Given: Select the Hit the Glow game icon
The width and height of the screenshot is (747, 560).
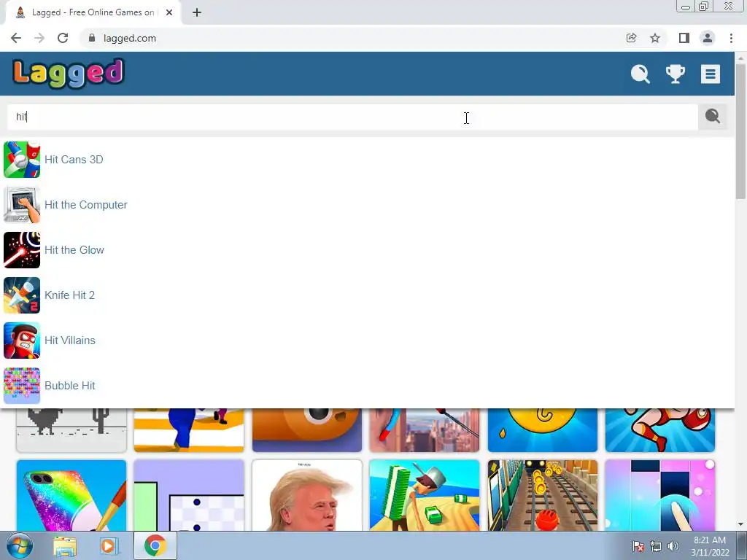Looking at the screenshot, I should click(22, 250).
